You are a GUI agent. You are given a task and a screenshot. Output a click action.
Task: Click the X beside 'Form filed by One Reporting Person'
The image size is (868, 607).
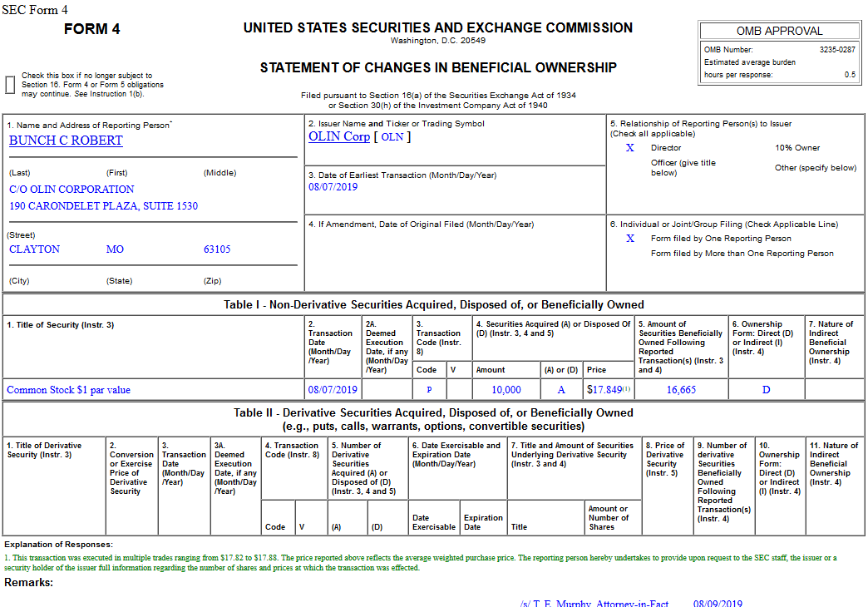[x=630, y=239]
